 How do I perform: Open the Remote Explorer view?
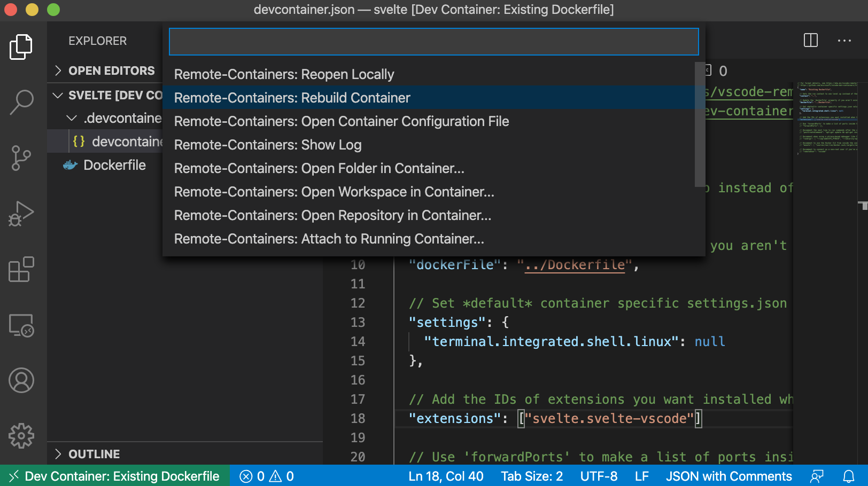pyautogui.click(x=21, y=325)
